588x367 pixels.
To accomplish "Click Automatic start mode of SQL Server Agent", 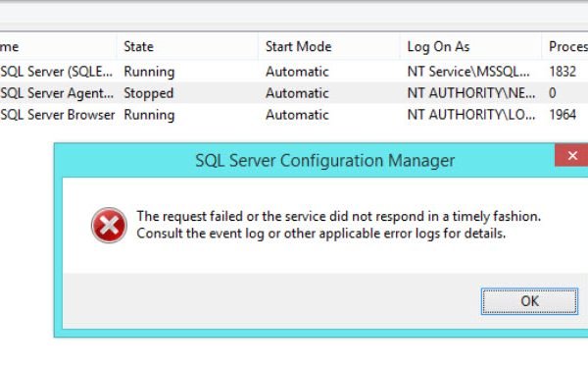I will click(x=297, y=93).
